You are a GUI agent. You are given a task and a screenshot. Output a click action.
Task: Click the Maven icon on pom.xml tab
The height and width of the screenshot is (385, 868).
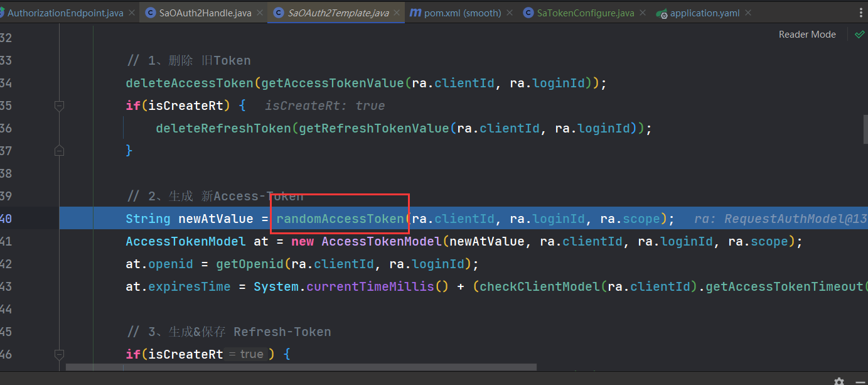[x=415, y=12]
